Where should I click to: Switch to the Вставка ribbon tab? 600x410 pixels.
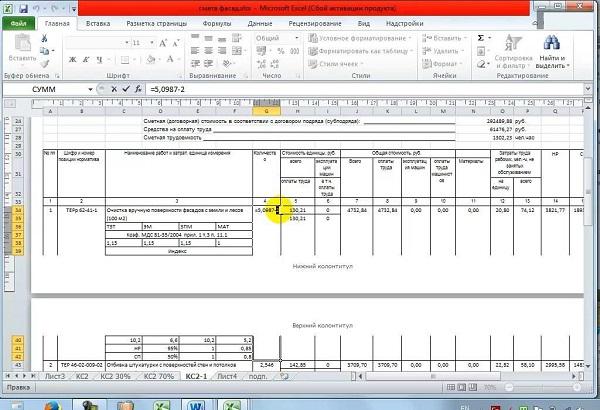(x=98, y=23)
